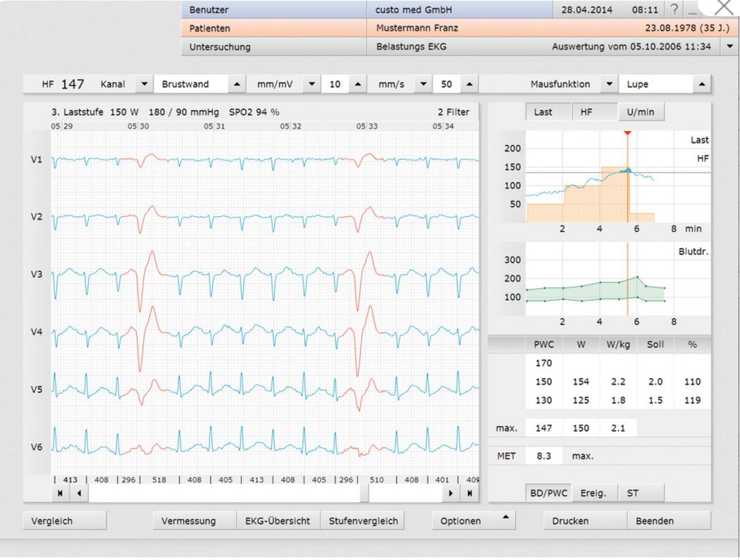
Task: Toggle the Last graph view
Action: pos(543,112)
